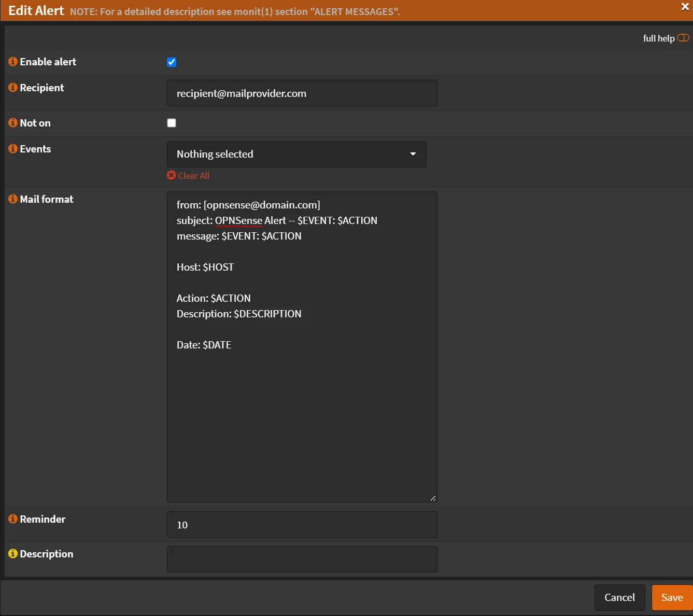Click info icon beside Reminder label
693x616 pixels.
point(13,519)
